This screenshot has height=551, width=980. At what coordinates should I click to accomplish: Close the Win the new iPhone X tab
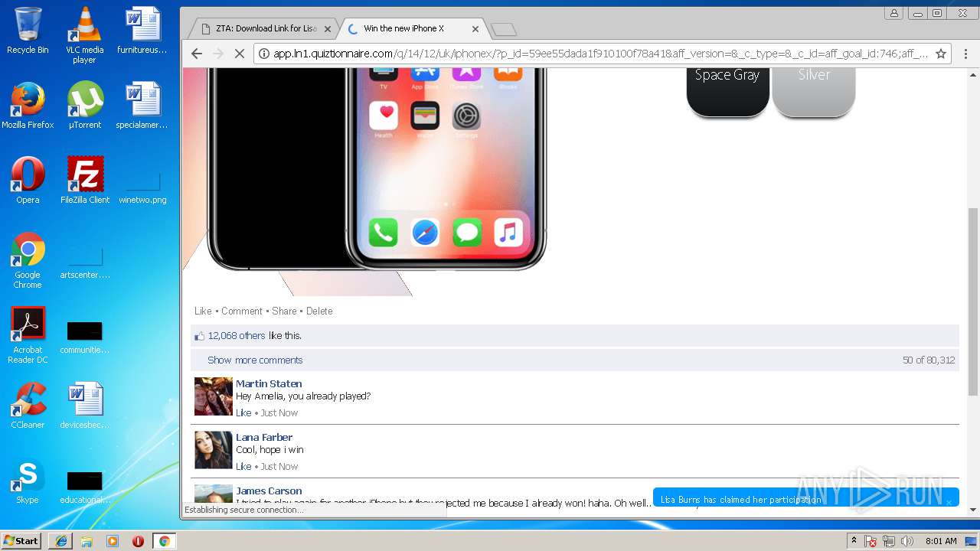475,29
